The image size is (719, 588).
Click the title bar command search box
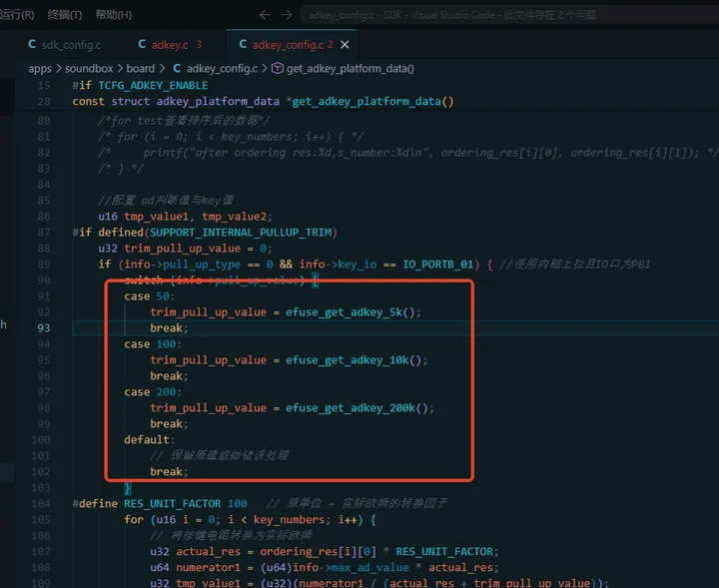pos(509,15)
